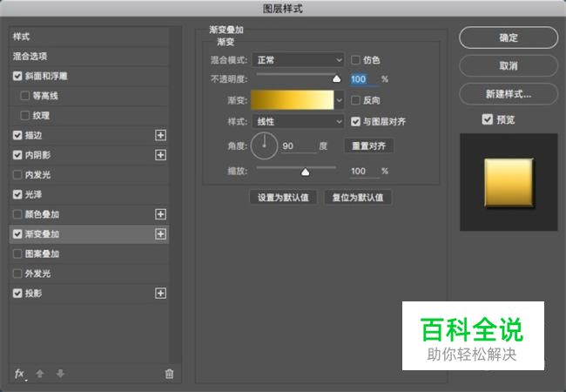Uncheck the 斜面和浮雕 checkbox
This screenshot has width=566, height=392.
point(17,76)
